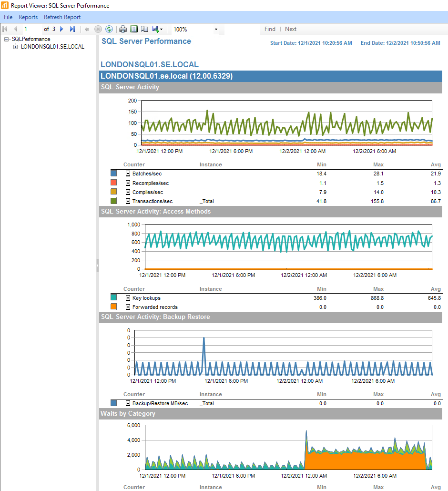Click the Next button

tap(290, 29)
